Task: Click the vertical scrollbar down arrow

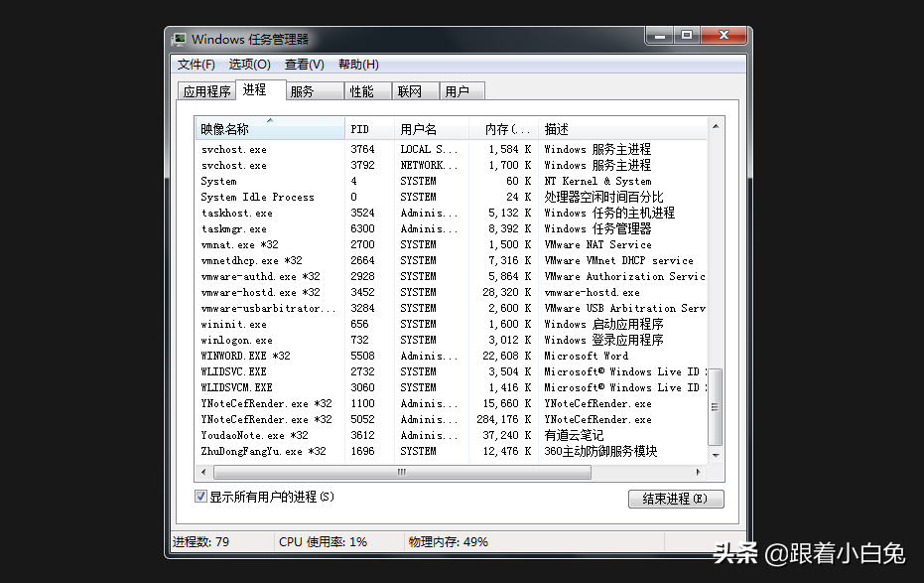Action: (716, 455)
